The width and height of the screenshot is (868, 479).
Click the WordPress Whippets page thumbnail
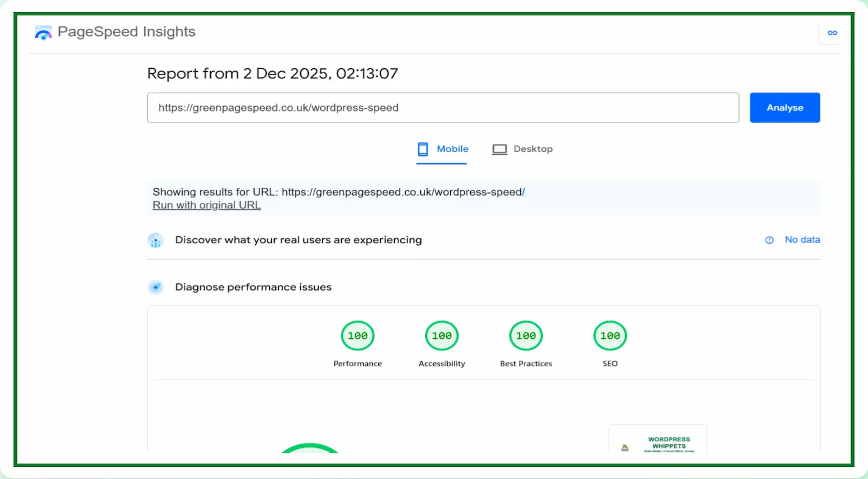pos(657,440)
